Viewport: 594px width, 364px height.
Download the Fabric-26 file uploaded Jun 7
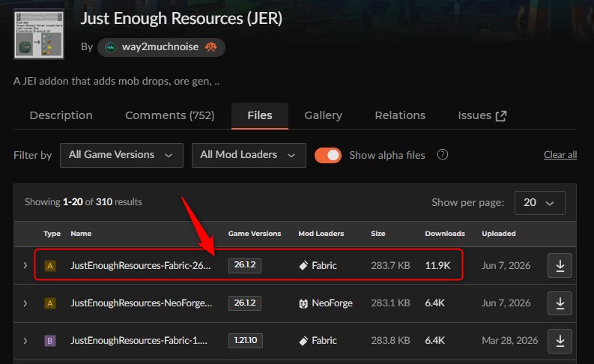(560, 266)
